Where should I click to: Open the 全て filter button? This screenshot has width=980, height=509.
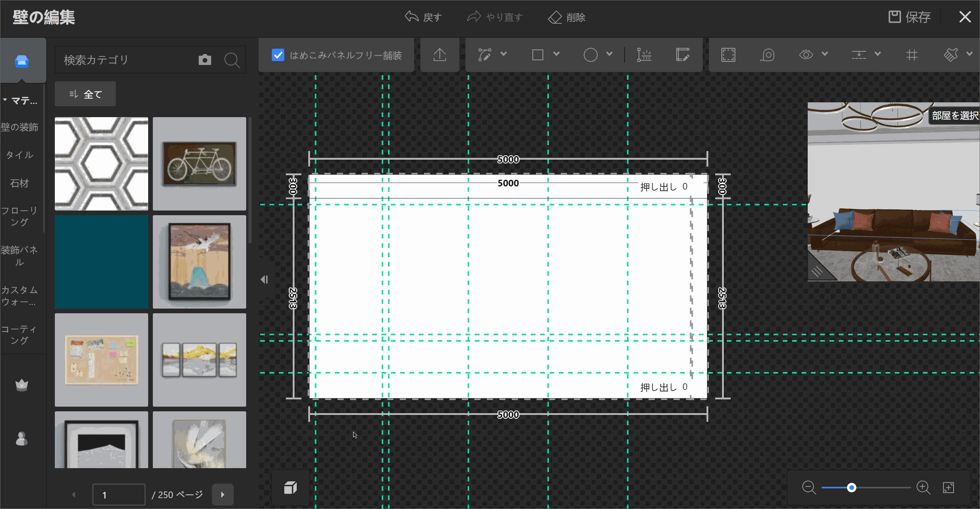pyautogui.click(x=85, y=94)
